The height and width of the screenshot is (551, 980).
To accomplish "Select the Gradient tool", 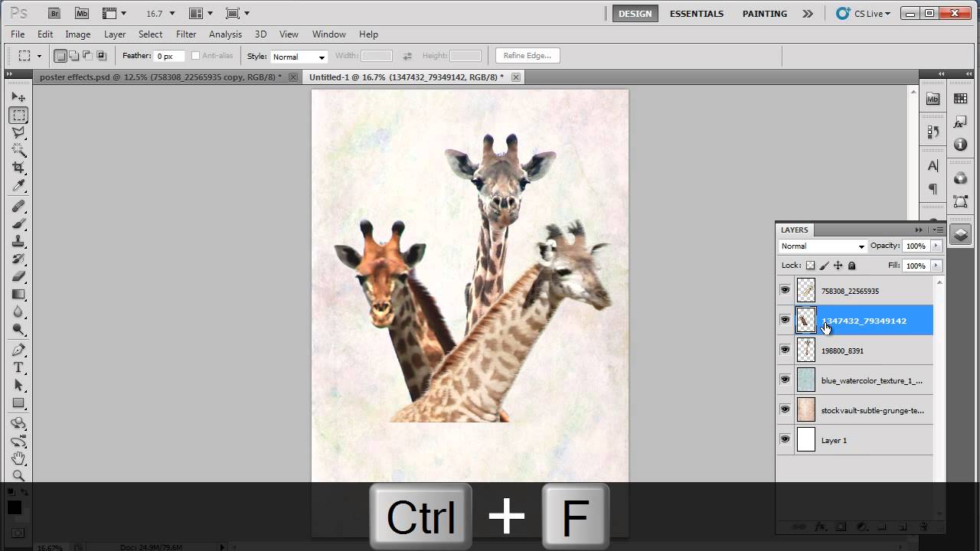I will pyautogui.click(x=19, y=294).
